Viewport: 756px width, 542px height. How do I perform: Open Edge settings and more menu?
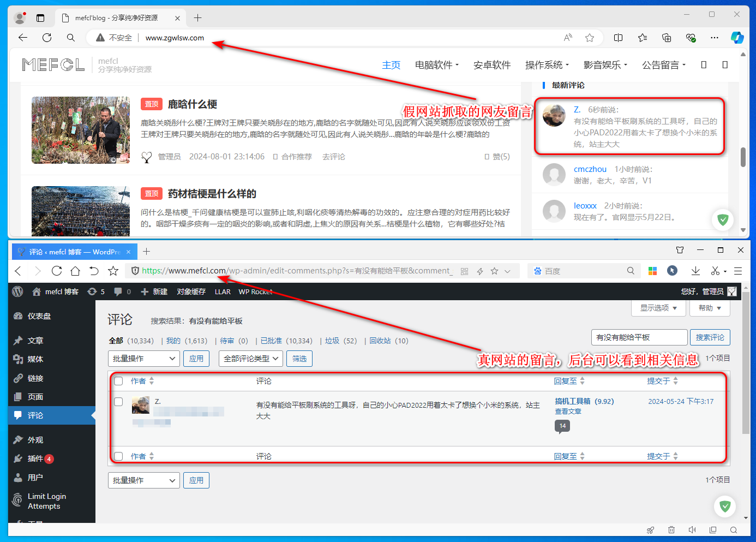coord(715,38)
